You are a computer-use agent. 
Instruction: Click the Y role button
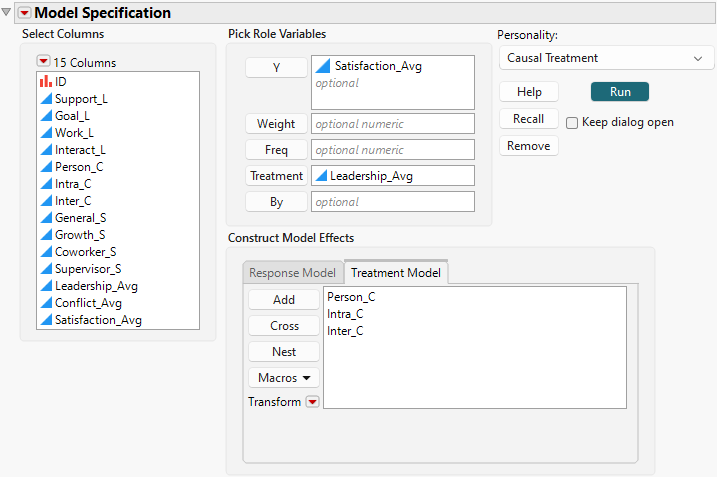pyautogui.click(x=276, y=67)
